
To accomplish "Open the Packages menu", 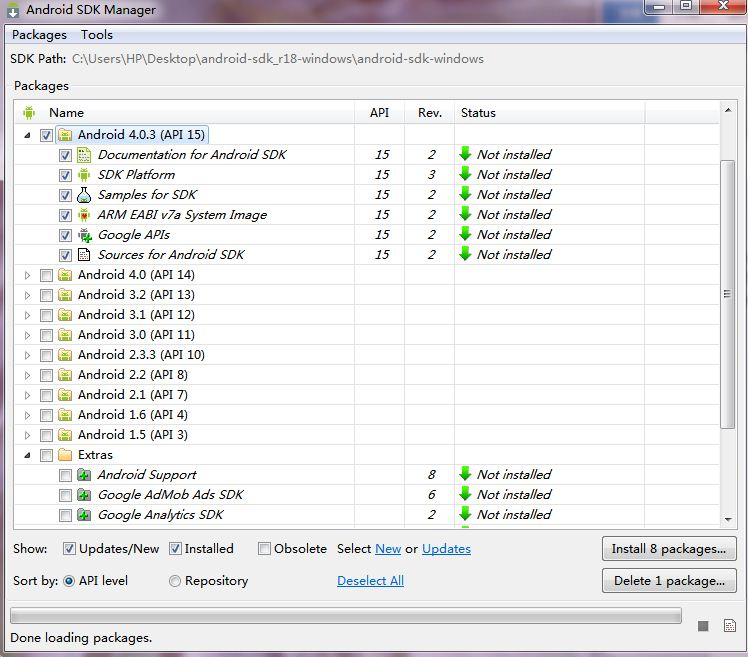I will point(39,35).
